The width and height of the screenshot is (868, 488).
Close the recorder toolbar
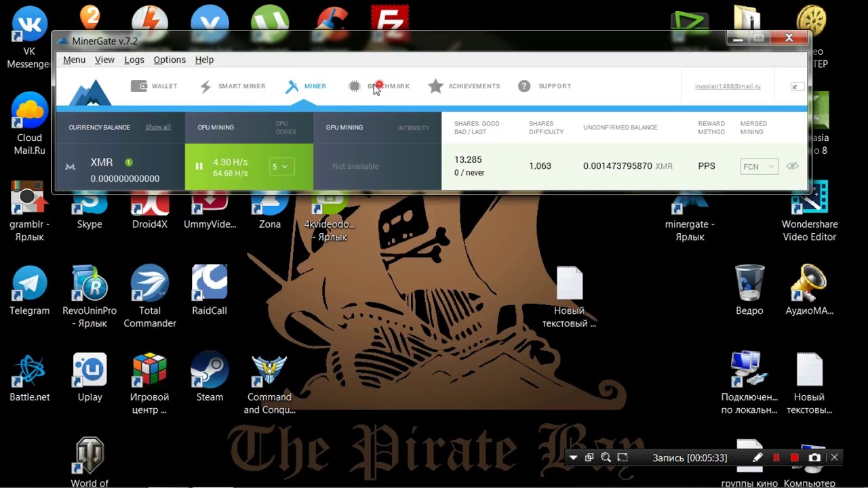835,457
